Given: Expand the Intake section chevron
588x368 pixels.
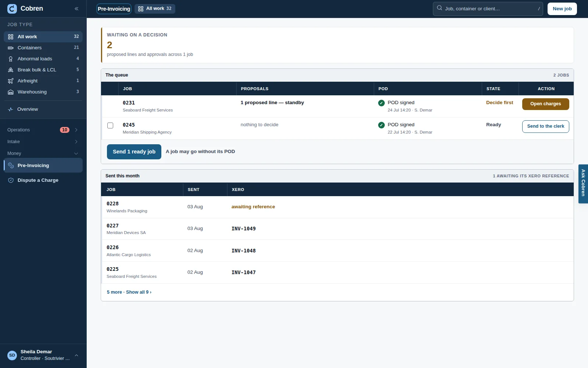Looking at the screenshot, I should 76,142.
